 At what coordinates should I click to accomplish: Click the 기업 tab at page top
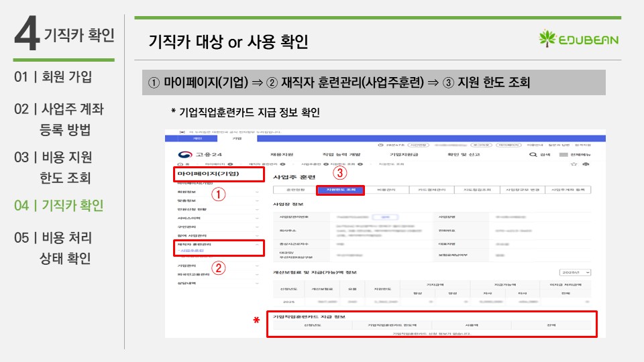click(237, 138)
